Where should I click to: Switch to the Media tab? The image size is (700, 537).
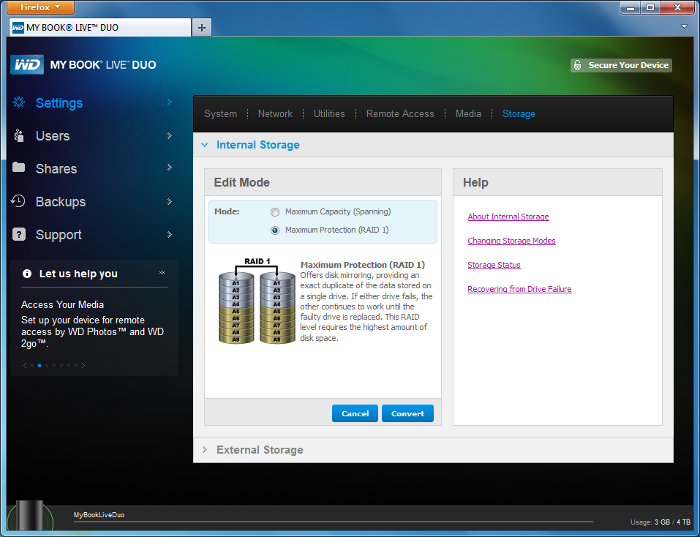click(x=468, y=114)
